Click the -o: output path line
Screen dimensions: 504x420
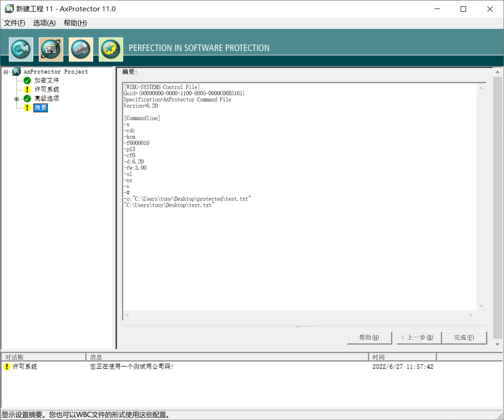point(188,199)
